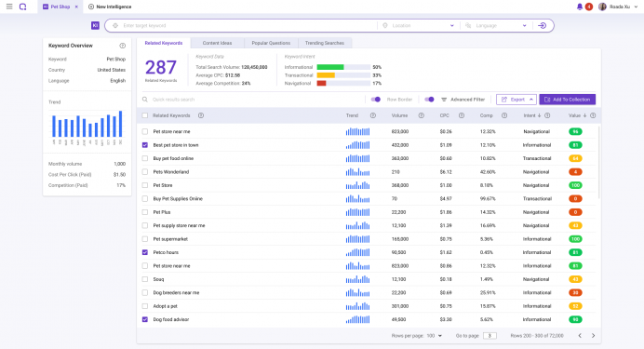Switch to Trending Searches tab
Image resolution: width=644 pixels, height=349 pixels.
pyautogui.click(x=325, y=43)
